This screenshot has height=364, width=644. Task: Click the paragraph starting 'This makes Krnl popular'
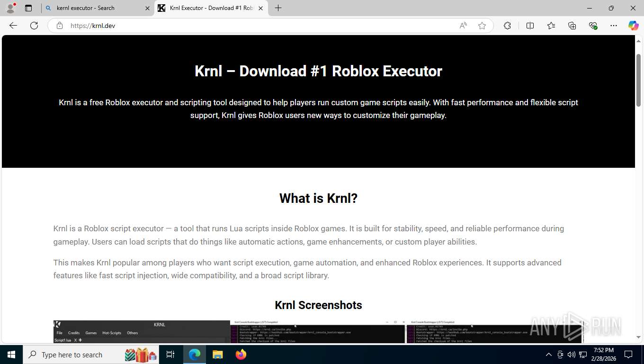[x=307, y=269]
